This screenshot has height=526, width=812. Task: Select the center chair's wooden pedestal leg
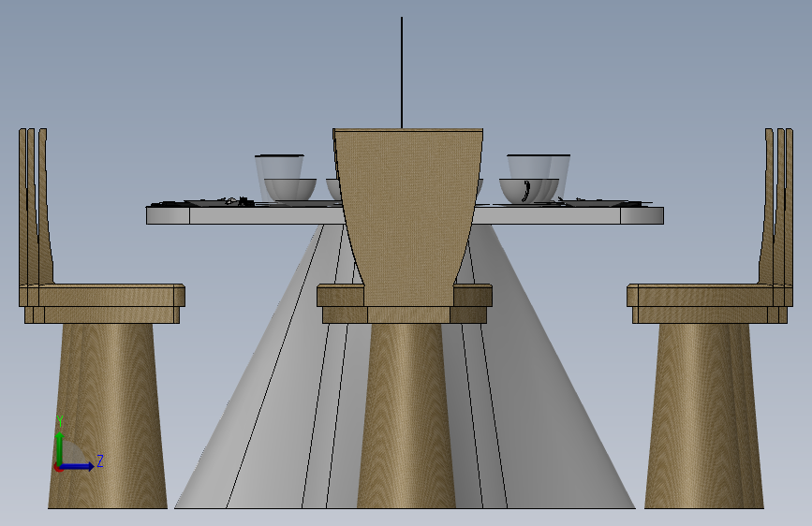(406, 416)
